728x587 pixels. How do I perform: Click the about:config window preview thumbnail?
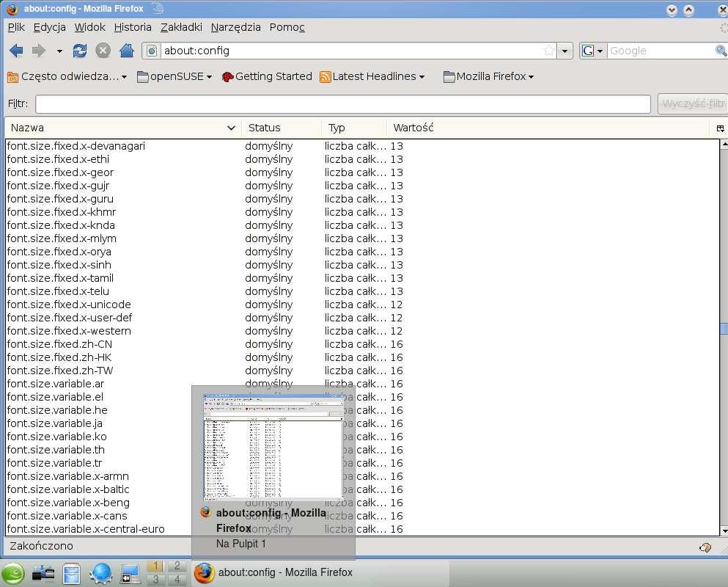[273, 447]
